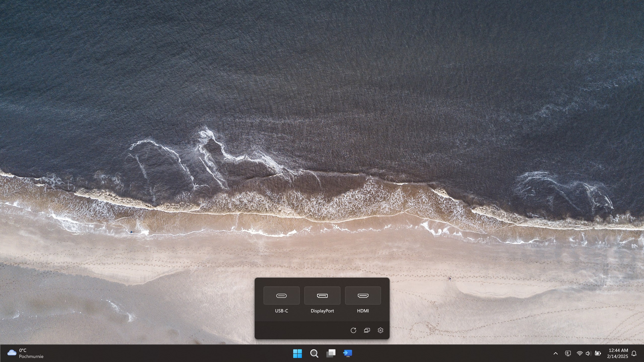Click the duplicate displays icon in the popup
The height and width of the screenshot is (362, 644).
[x=367, y=330]
